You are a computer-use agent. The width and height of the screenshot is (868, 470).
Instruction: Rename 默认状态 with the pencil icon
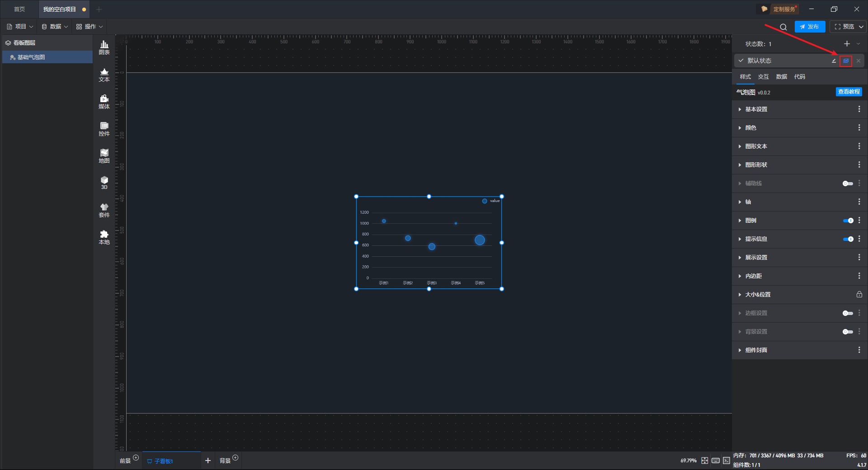[x=834, y=61]
